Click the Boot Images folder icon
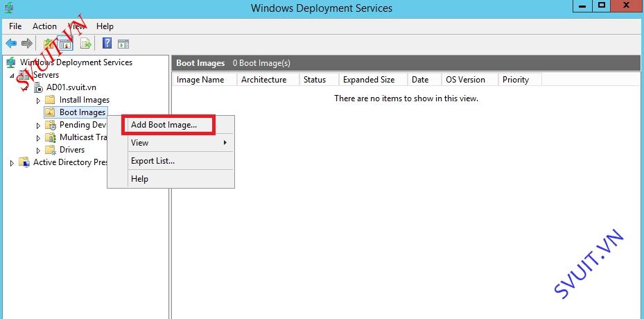This screenshot has height=319, width=644. click(50, 112)
